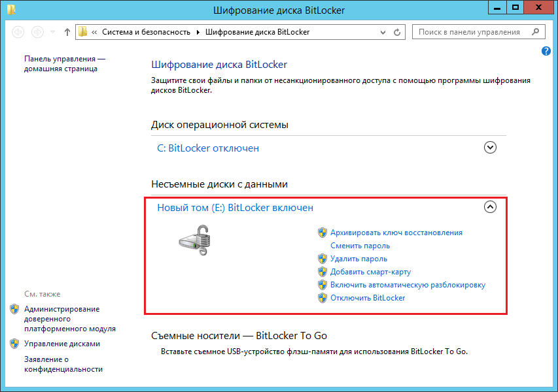558x392 pixels.
Task: Open the Control Panel home page link
Action: click(x=64, y=63)
